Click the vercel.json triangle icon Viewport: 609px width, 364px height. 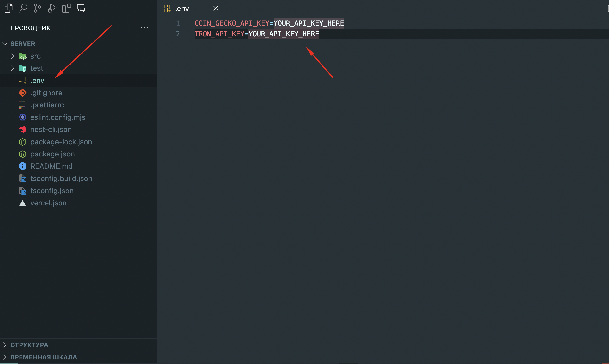point(23,203)
